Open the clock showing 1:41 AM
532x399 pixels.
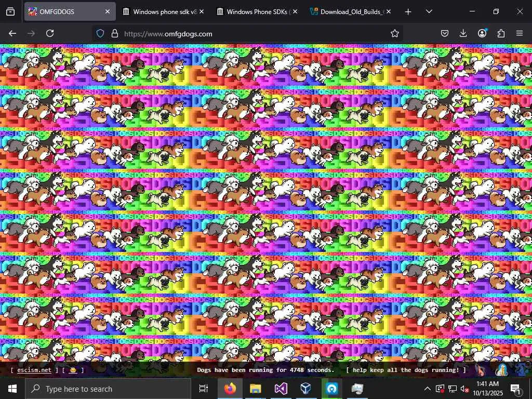(487, 389)
